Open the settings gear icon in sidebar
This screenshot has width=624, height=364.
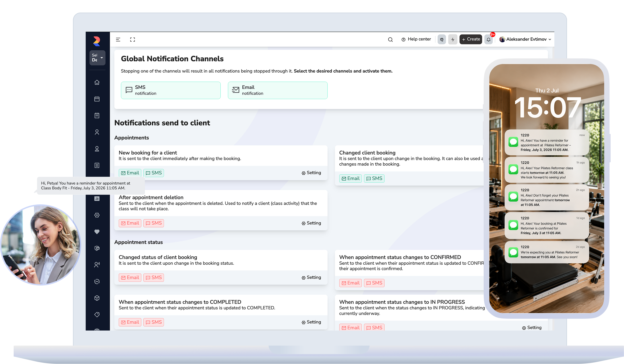(x=97, y=215)
